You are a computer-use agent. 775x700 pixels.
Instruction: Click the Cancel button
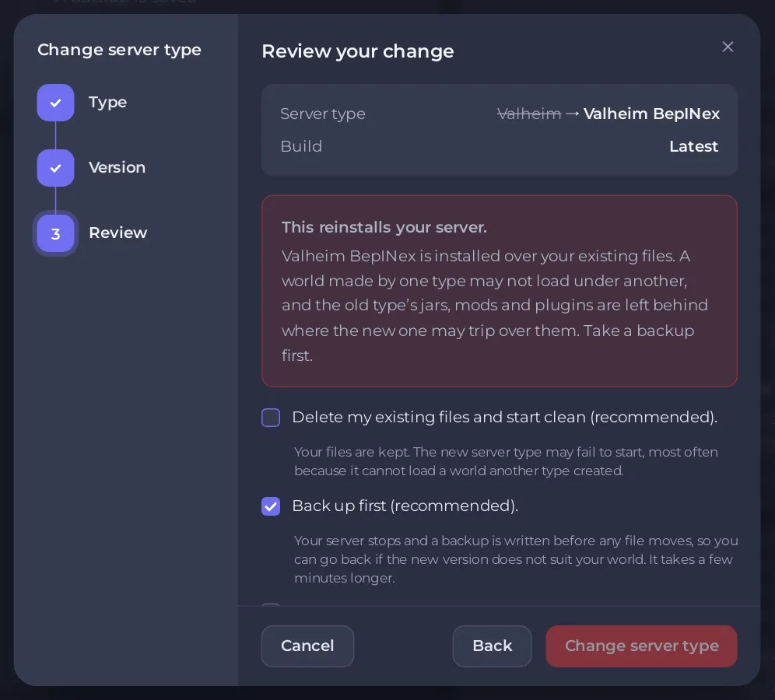[x=307, y=646]
